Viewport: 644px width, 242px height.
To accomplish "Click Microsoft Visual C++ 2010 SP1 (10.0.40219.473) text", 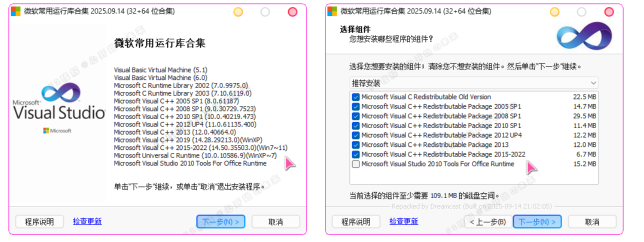I will click(x=185, y=116).
